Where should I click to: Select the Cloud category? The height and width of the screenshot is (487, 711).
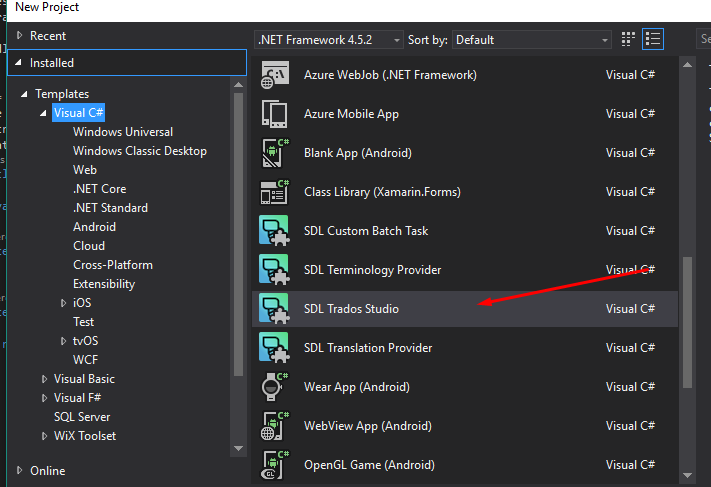[89, 246]
